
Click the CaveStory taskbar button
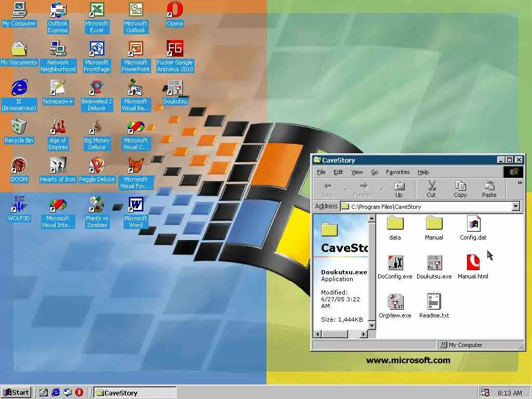click(135, 393)
